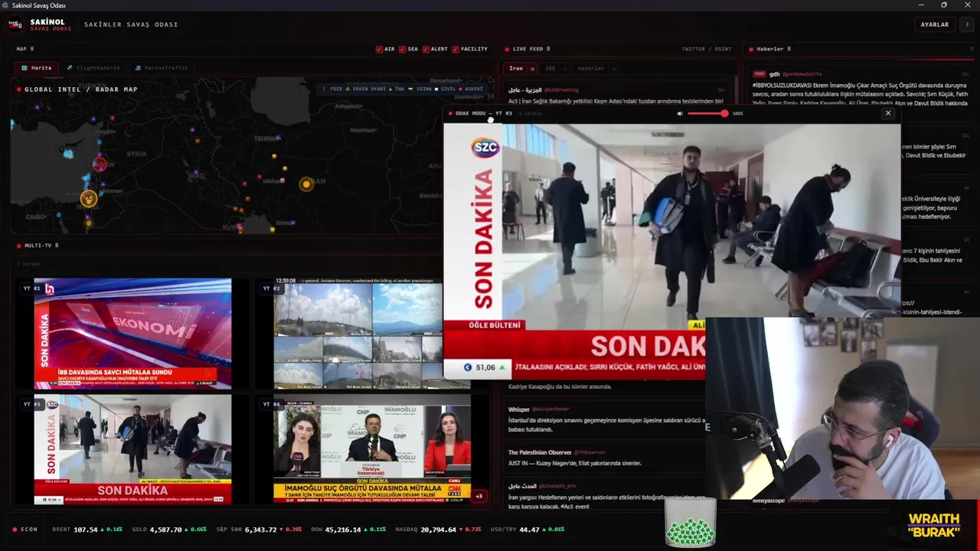This screenshot has width=980, height=551.
Task: Click the YT #1 stream label badge
Action: [31, 289]
